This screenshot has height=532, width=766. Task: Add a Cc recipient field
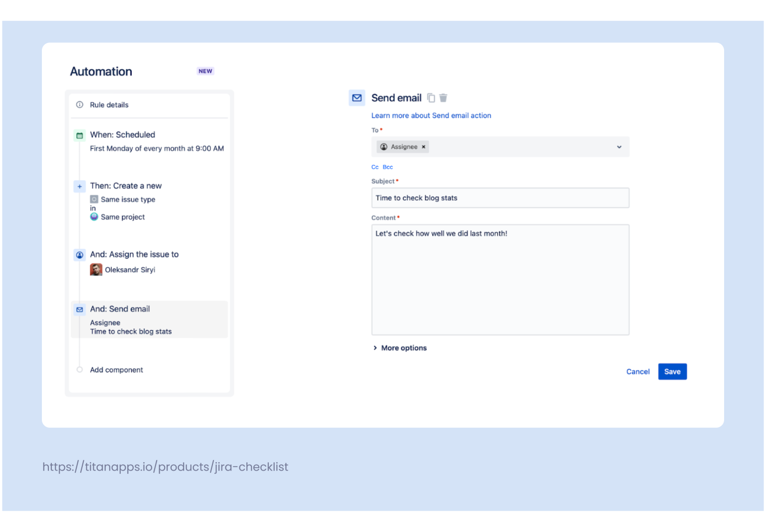click(x=375, y=167)
